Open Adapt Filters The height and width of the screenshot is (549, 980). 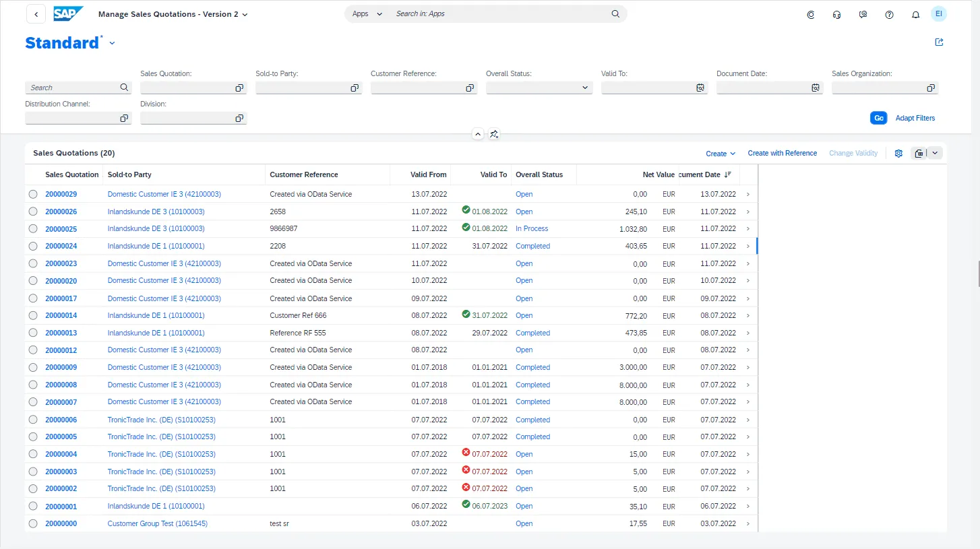[915, 118]
